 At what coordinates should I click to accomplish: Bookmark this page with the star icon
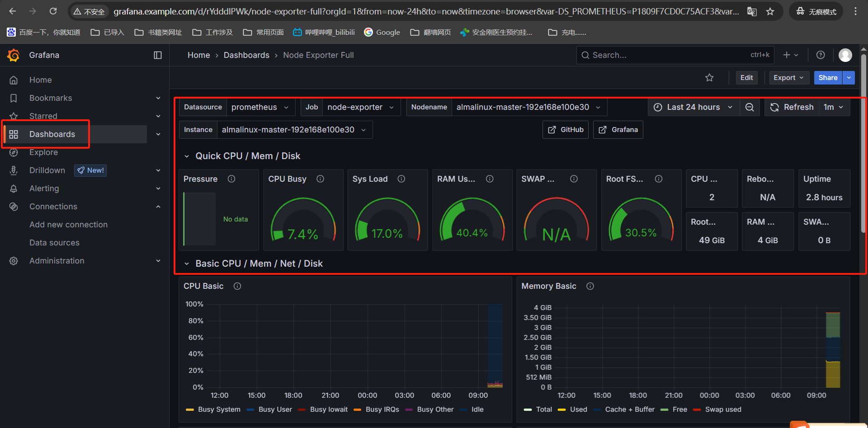point(770,12)
